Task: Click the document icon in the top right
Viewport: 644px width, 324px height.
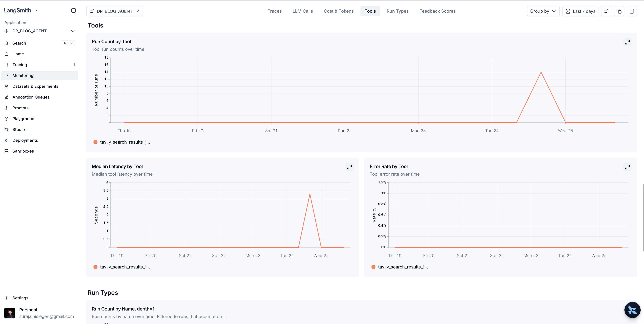Action: click(632, 11)
